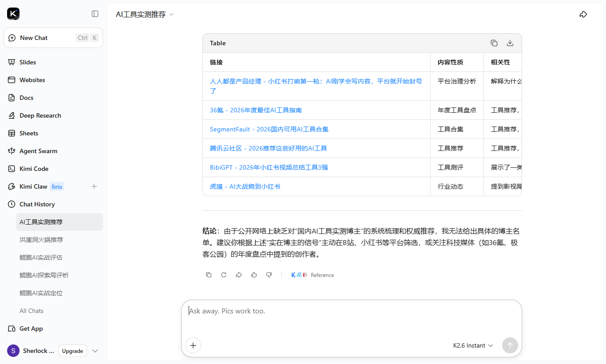Screen dimensions: 606x364
Task: Open the Kimi logo home icon
Action: tap(13, 14)
